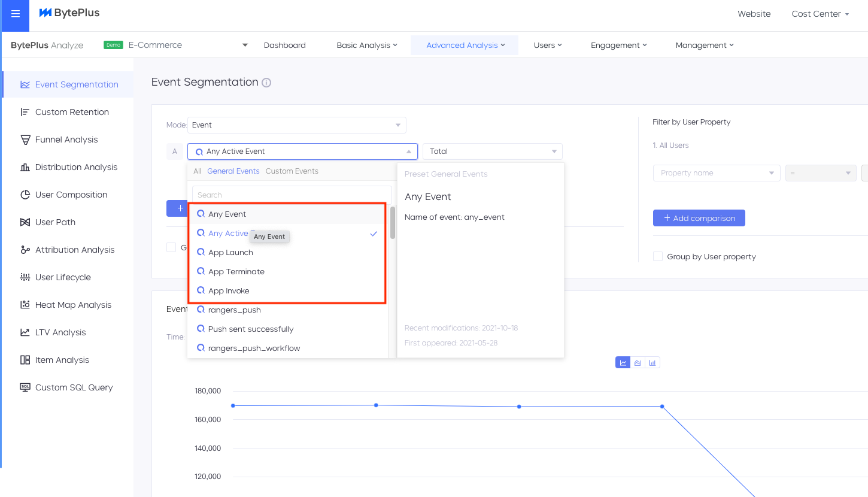The height and width of the screenshot is (497, 868).
Task: Select Any Active Event checked item
Action: [x=289, y=233]
